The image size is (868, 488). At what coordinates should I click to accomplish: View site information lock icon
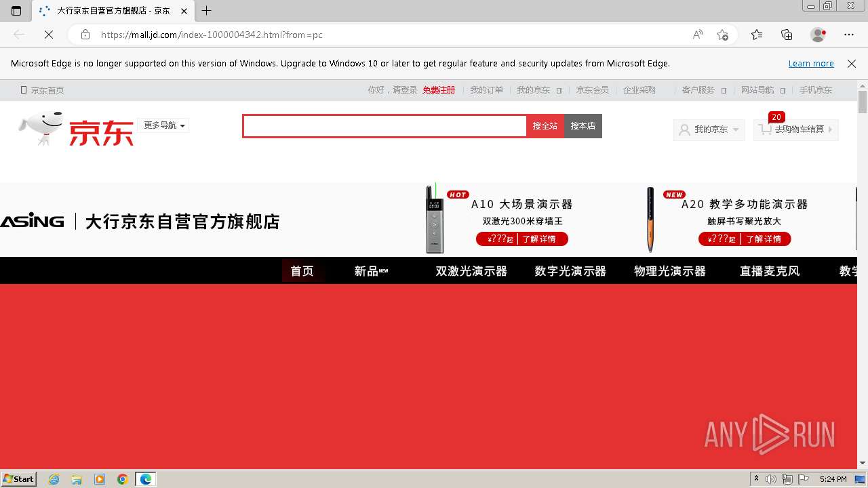(85, 35)
